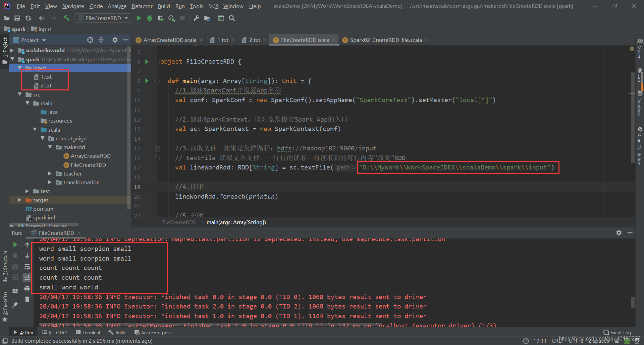
Task: Open the FileCreateRDD run configuration dropdown
Action: pyautogui.click(x=103, y=18)
